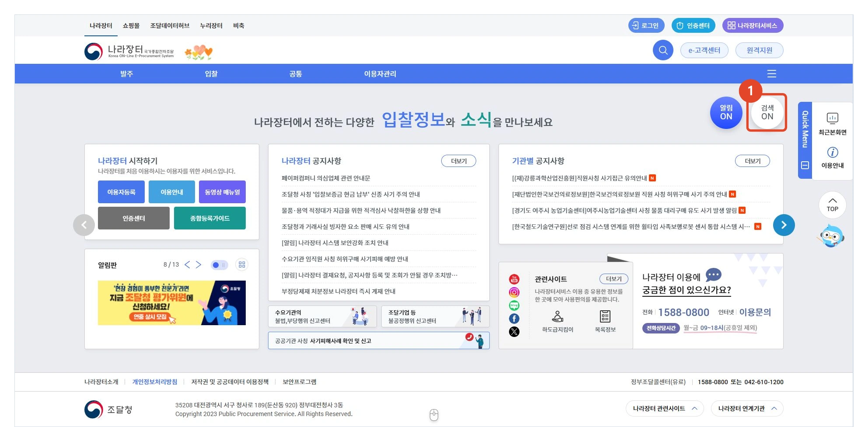
Task: Click the 이용자등록 button
Action: [121, 192]
